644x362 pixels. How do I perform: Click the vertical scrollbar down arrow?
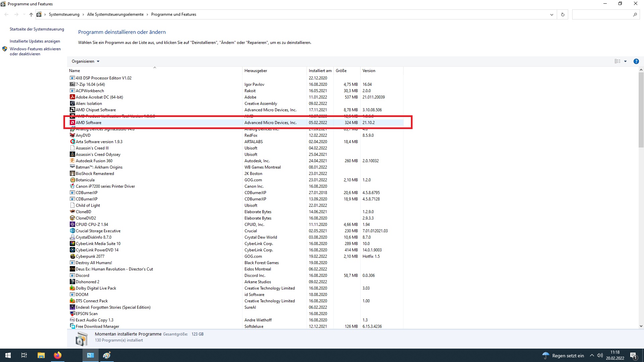641,326
